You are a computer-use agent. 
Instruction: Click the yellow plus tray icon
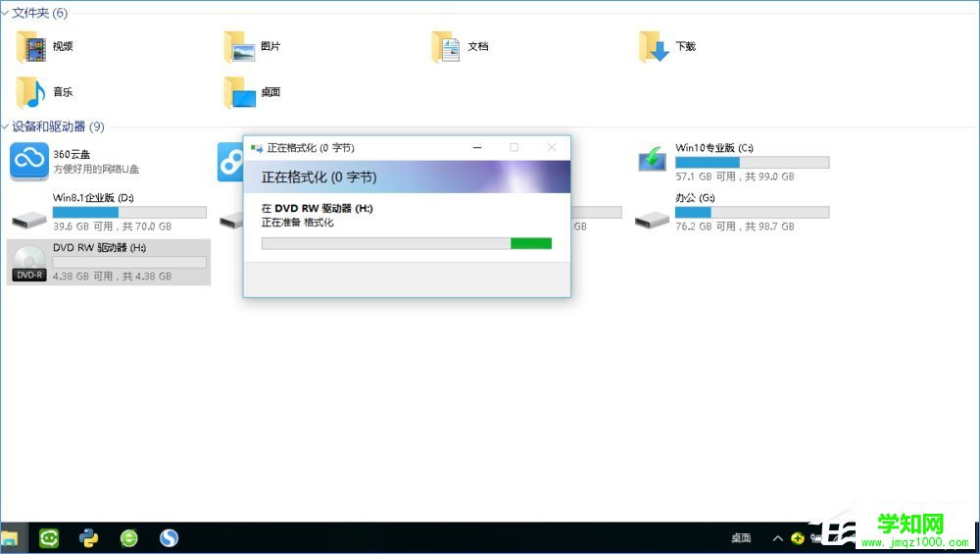click(798, 538)
